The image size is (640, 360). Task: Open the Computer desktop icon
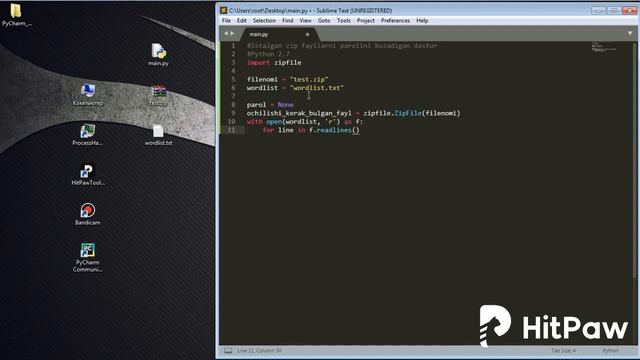click(87, 94)
